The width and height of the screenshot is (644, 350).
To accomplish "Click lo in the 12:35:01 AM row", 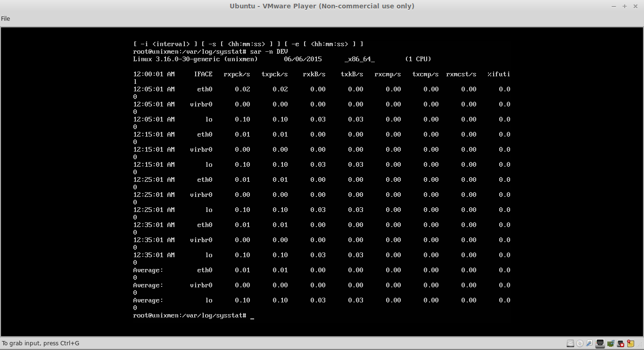I will point(209,255).
